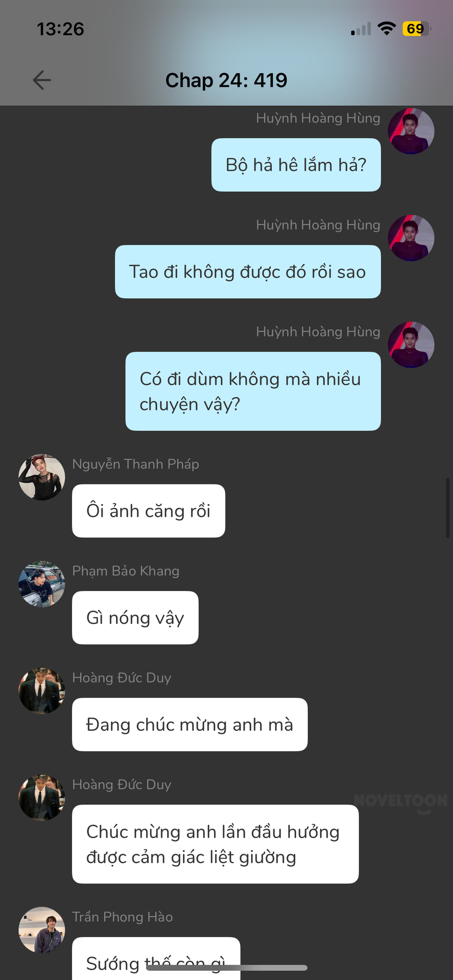453x980 pixels.
Task: Tap the "Ôi ảnh căng rồi" message
Action: coord(149,511)
